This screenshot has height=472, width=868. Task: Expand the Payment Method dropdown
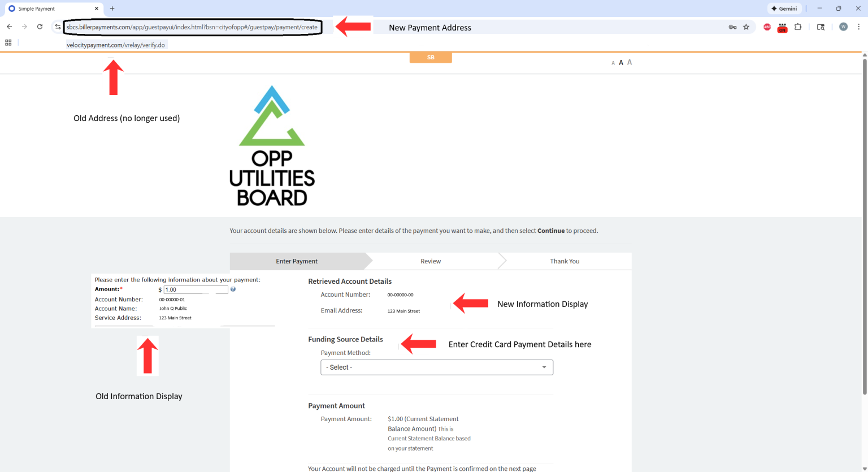(x=436, y=367)
